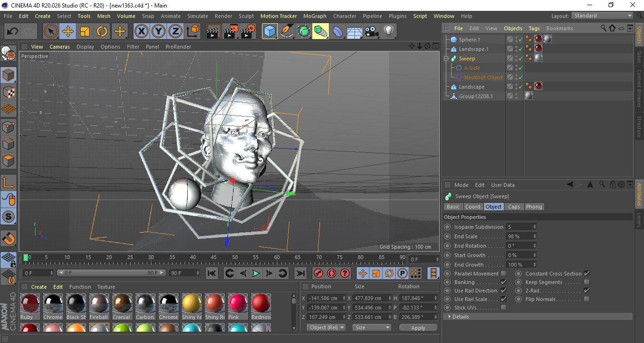Open Object (Rel) coordinate dropdown

[x=326, y=327]
